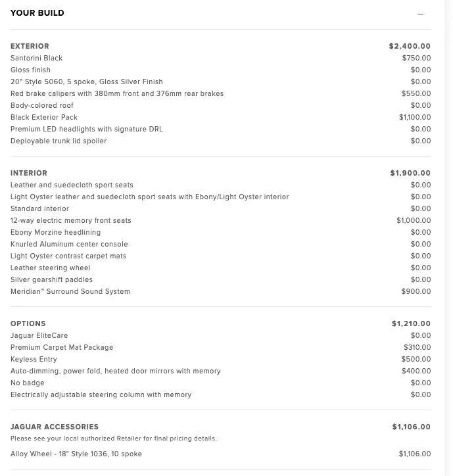Click the local authorized Retailer pricing note
The width and height of the screenshot is (453, 476).
tap(114, 439)
